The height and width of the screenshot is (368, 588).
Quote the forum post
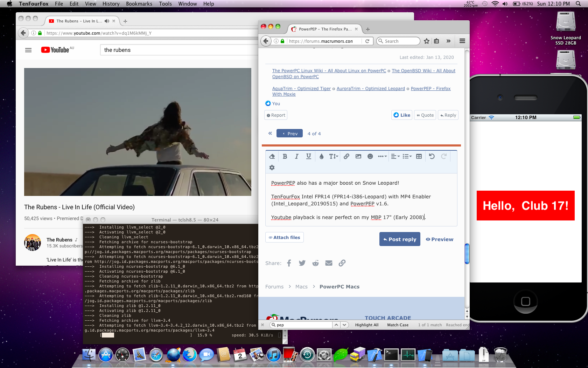[x=425, y=115]
